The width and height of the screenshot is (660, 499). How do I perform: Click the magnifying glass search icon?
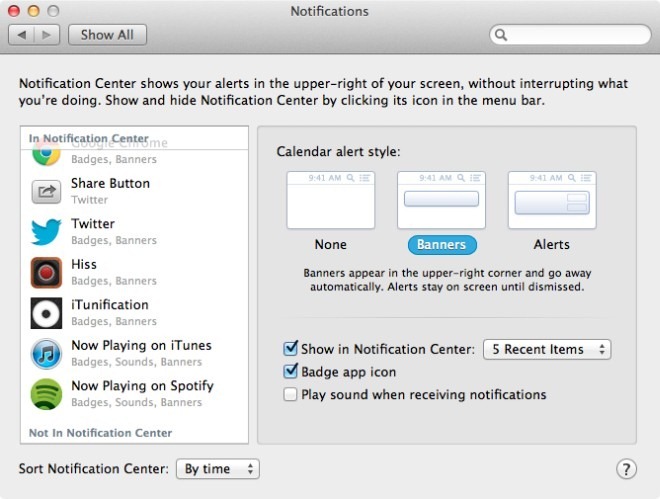pyautogui.click(x=500, y=35)
